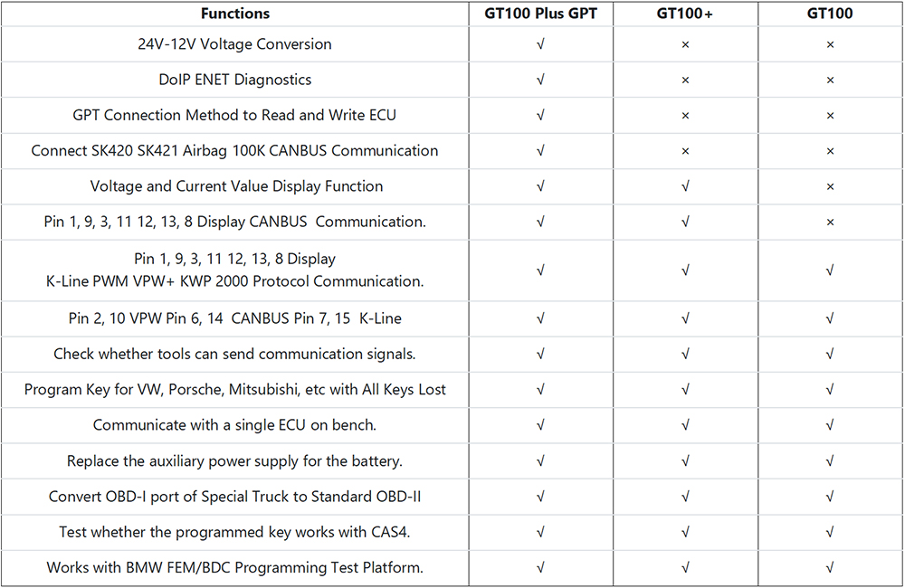Viewport: 905px width, 588px height.
Task: Click GT100 checkmark for BMW FEM/BDC Programming Test Platform
Action: 830,568
